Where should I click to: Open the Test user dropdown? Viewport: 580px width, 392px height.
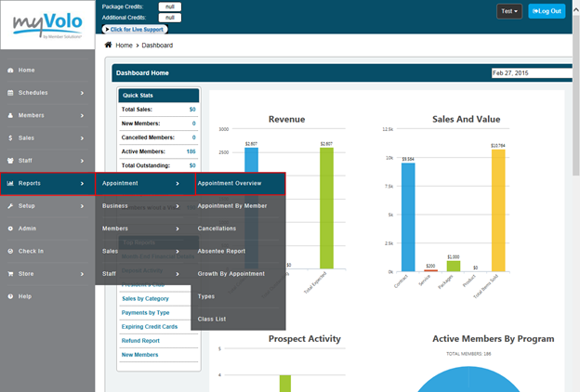coord(509,11)
